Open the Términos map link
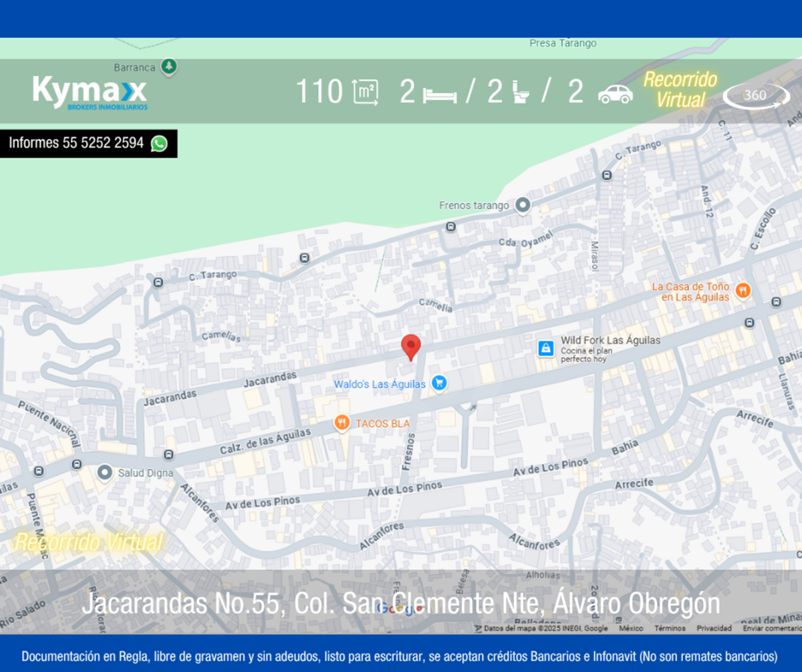Viewport: 802px width, 672px height. 670,628
